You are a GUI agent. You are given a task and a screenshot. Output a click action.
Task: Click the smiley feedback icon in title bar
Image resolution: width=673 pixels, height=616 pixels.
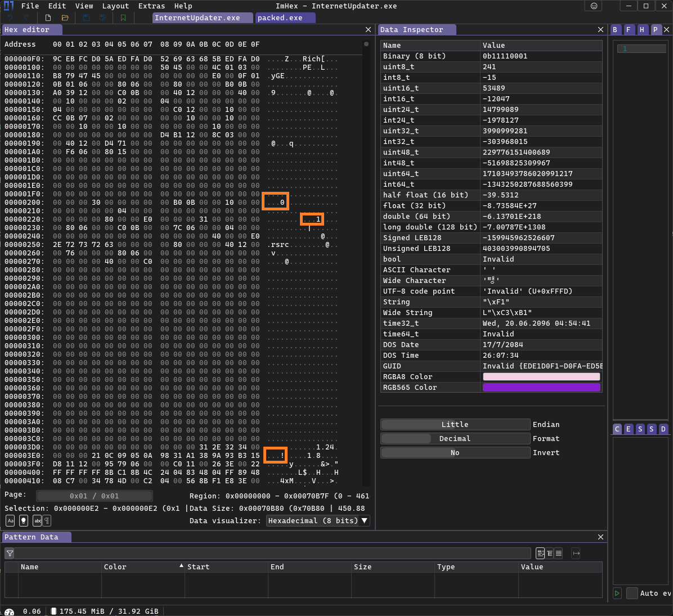click(x=594, y=6)
